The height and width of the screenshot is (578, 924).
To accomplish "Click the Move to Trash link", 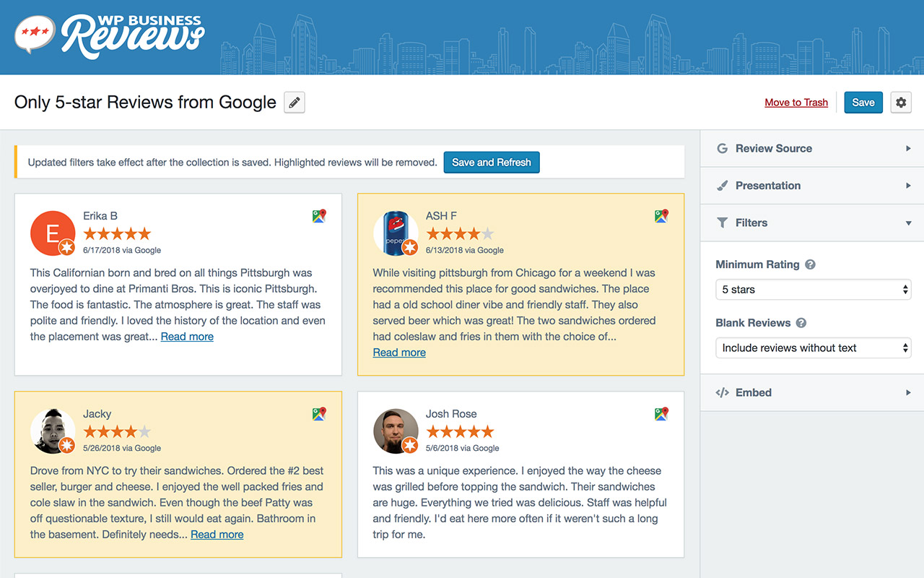I will coord(796,103).
